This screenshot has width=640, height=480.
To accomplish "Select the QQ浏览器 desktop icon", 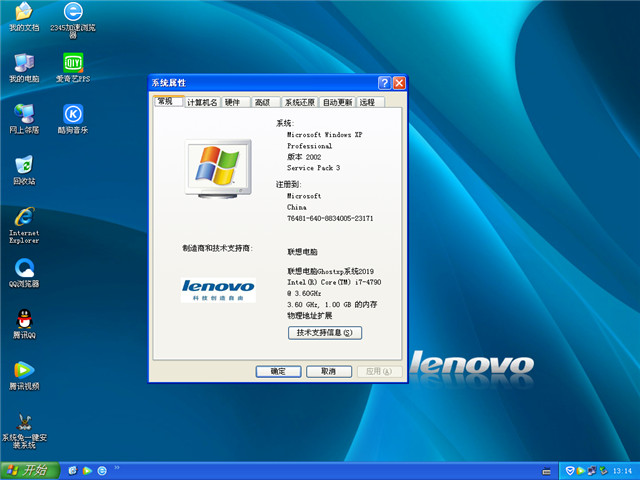I will point(24,273).
